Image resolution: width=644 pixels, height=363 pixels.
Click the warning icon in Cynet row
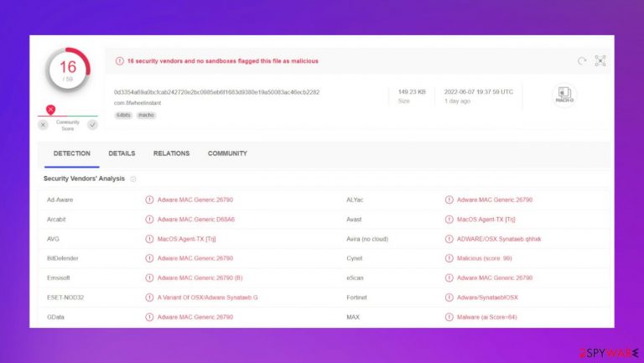(449, 258)
